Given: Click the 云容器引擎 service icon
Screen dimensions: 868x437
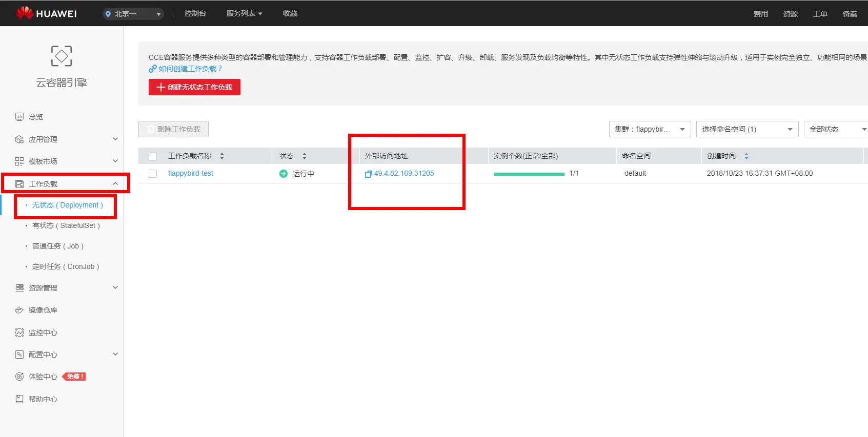Looking at the screenshot, I should pyautogui.click(x=62, y=56).
